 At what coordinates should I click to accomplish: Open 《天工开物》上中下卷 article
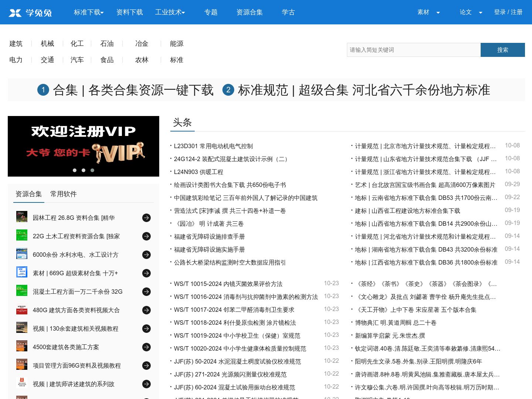[x=416, y=310]
